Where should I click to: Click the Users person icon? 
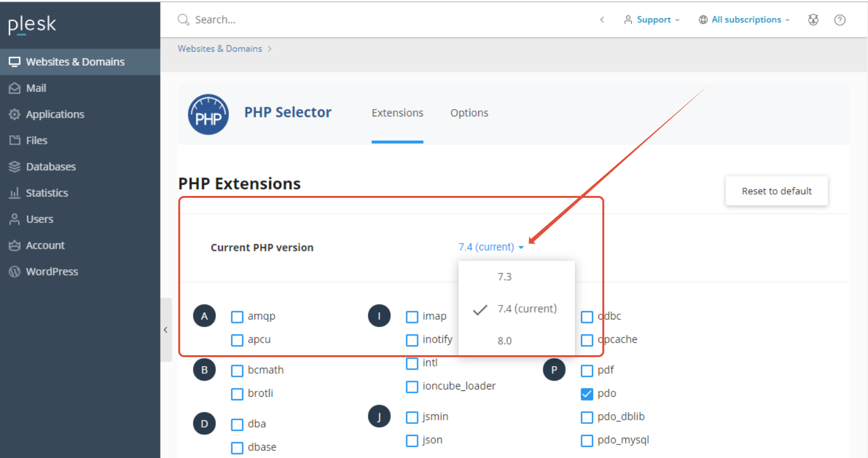click(14, 219)
